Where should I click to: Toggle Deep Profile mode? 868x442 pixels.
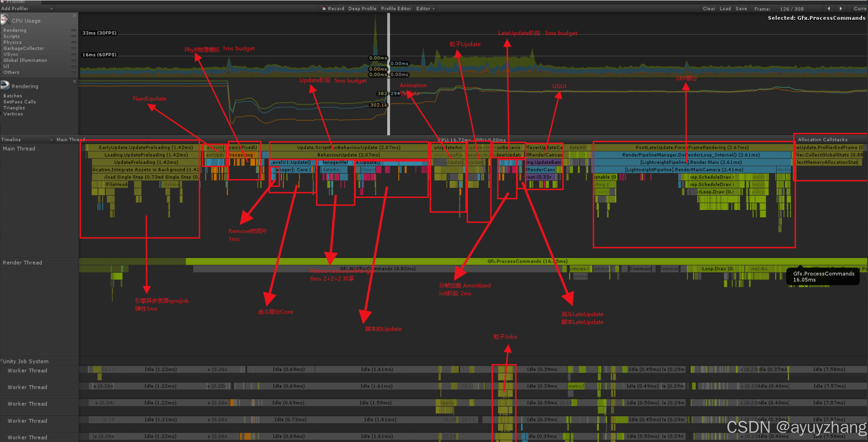[362, 9]
